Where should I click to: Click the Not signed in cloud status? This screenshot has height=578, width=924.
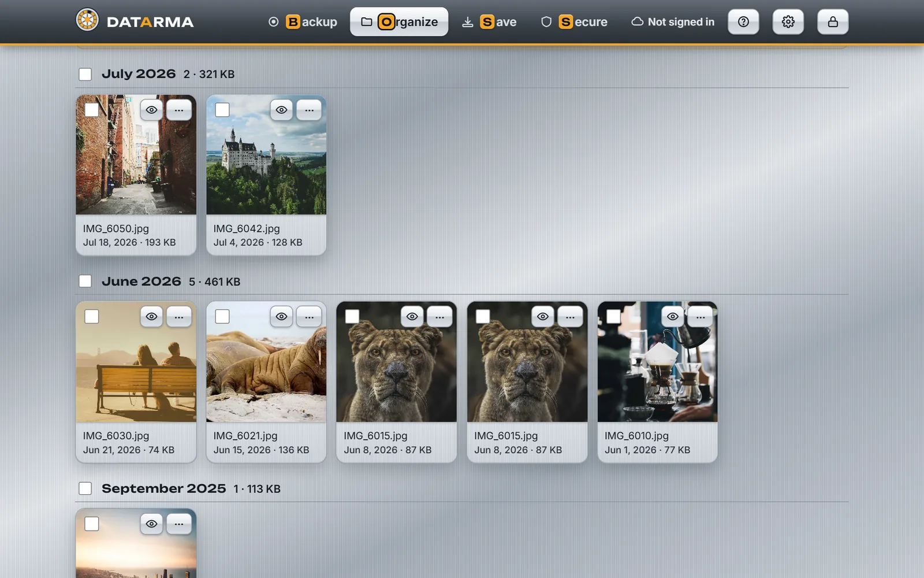click(673, 22)
